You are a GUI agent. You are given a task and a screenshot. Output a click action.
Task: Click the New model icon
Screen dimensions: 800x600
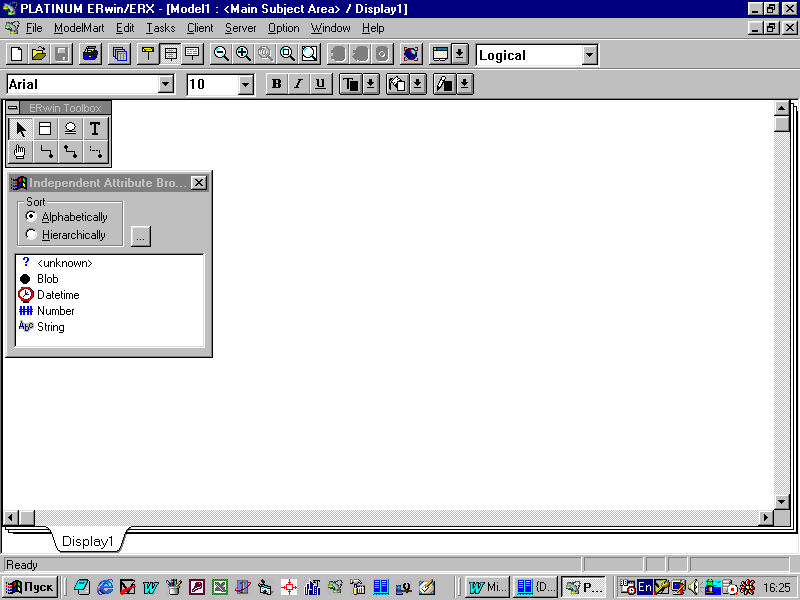[x=17, y=54]
